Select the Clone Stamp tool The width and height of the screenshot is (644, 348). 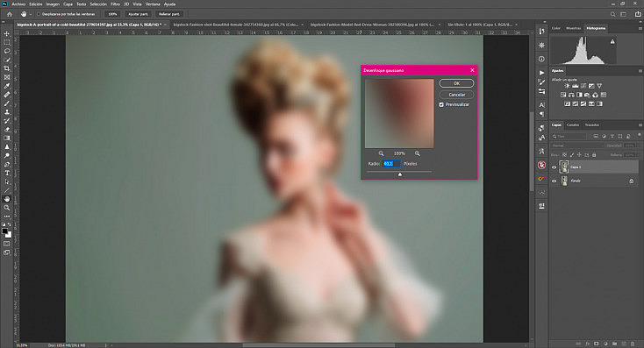click(7, 112)
